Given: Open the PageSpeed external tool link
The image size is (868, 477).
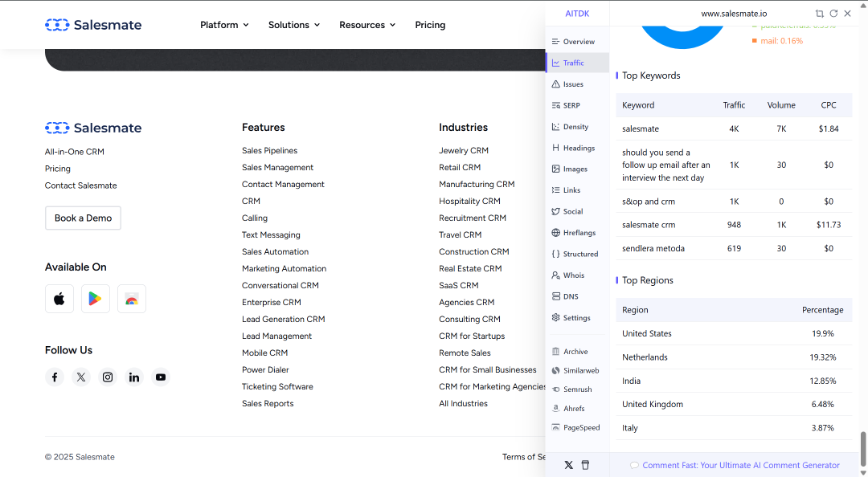Looking at the screenshot, I should 577,427.
